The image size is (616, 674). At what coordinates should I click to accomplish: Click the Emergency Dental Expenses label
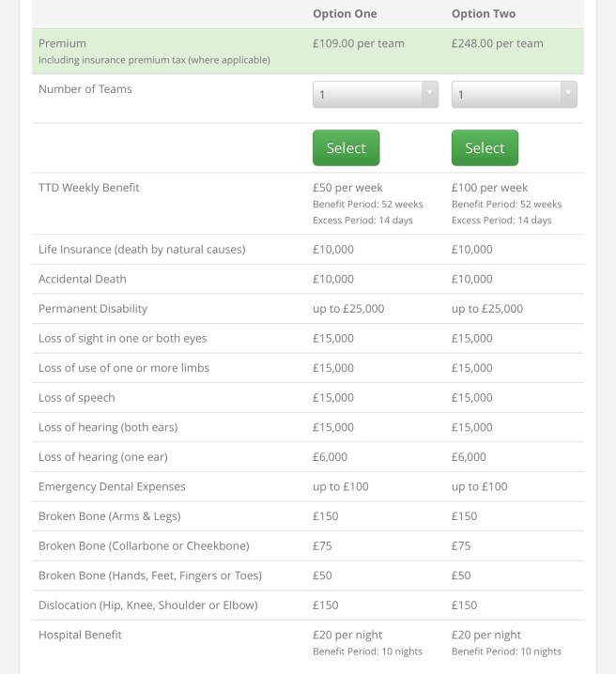point(112,487)
